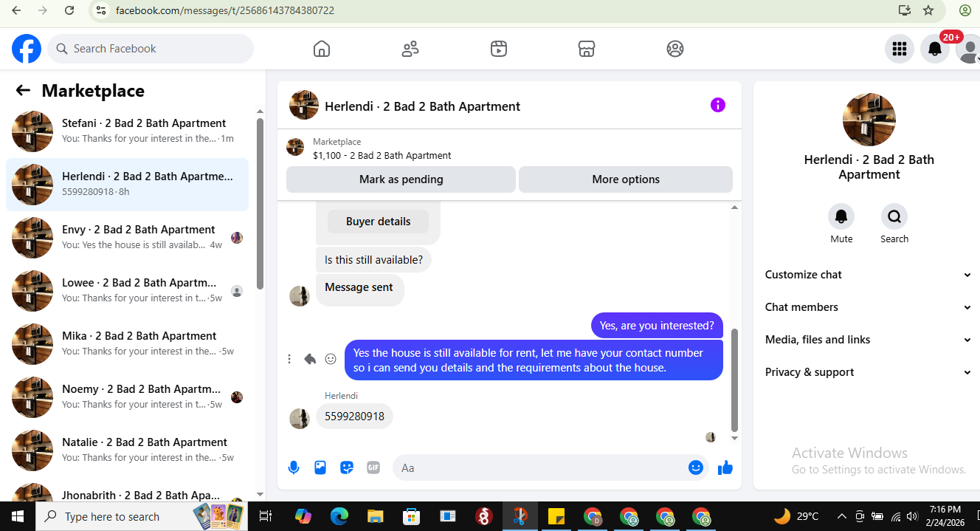Image resolution: width=980 pixels, height=531 pixels.
Task: Click the Aa message input field
Action: pos(542,467)
